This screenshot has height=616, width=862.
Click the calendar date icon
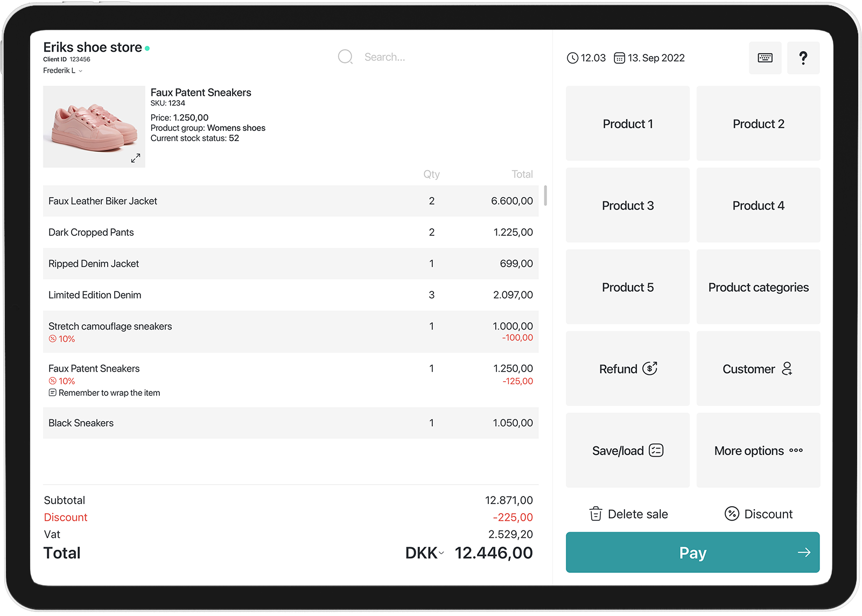coord(619,58)
